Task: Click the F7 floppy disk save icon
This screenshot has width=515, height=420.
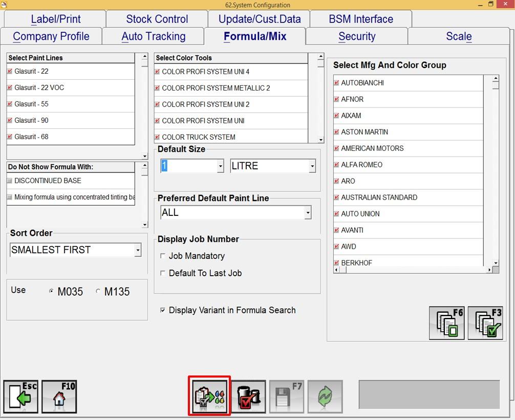Action: pyautogui.click(x=287, y=396)
